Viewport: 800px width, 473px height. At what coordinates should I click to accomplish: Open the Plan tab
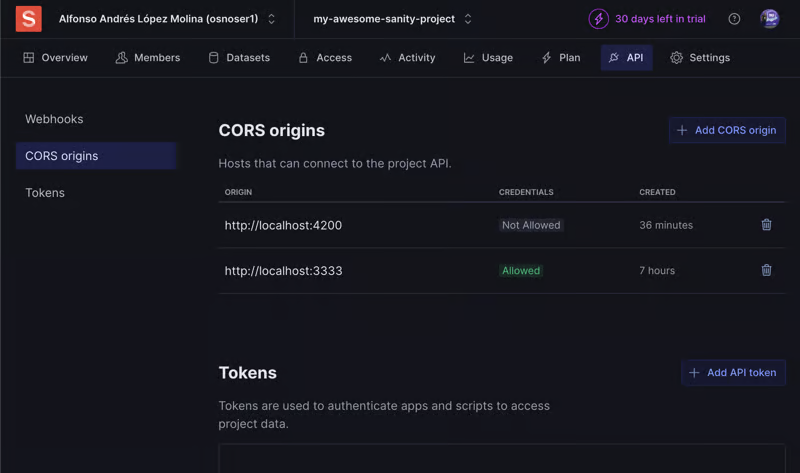[561, 58]
